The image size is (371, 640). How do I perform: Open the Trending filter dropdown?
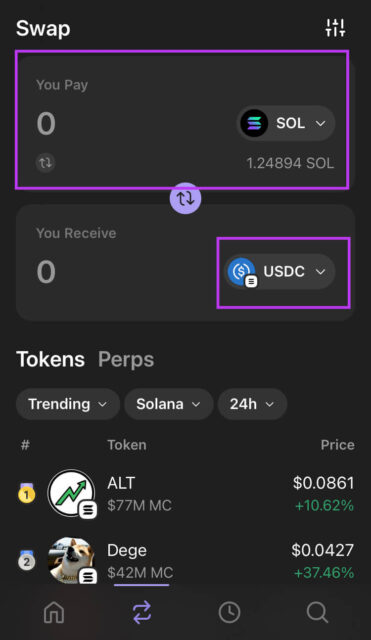click(x=68, y=404)
